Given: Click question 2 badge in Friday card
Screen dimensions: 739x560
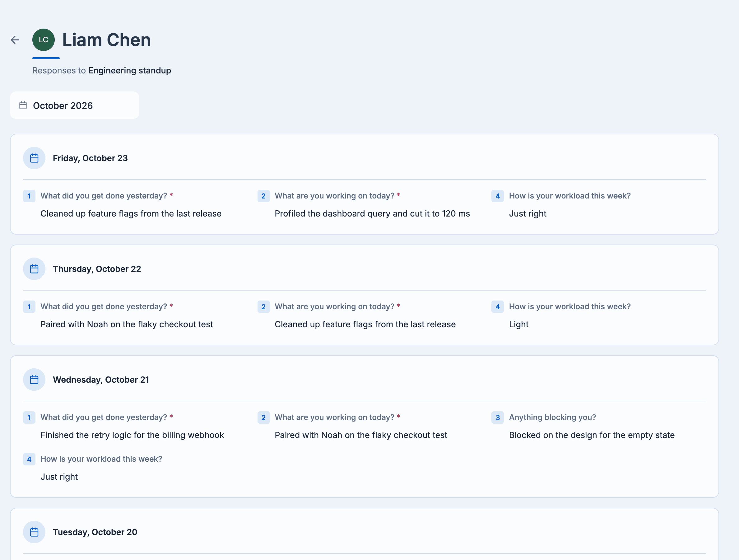Looking at the screenshot, I should click(x=263, y=196).
